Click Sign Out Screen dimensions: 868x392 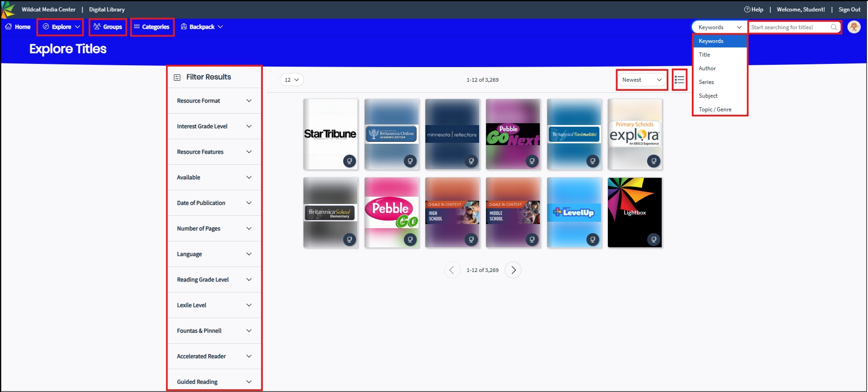[x=849, y=9]
